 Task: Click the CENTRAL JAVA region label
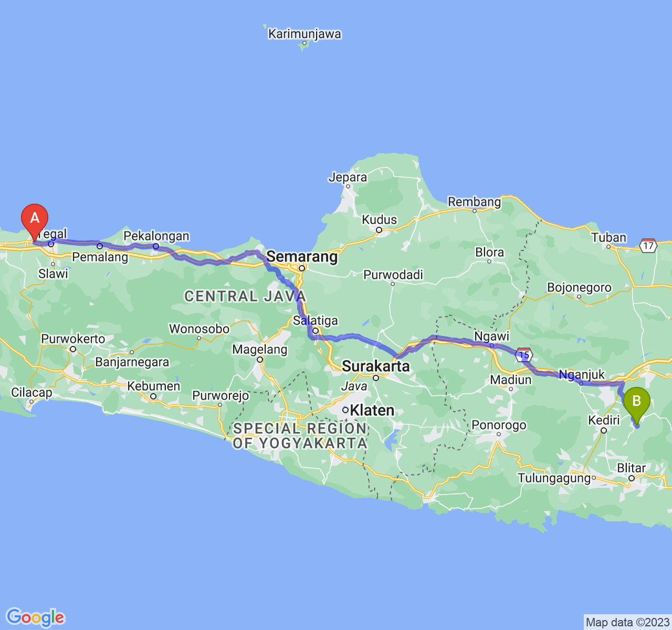[245, 296]
